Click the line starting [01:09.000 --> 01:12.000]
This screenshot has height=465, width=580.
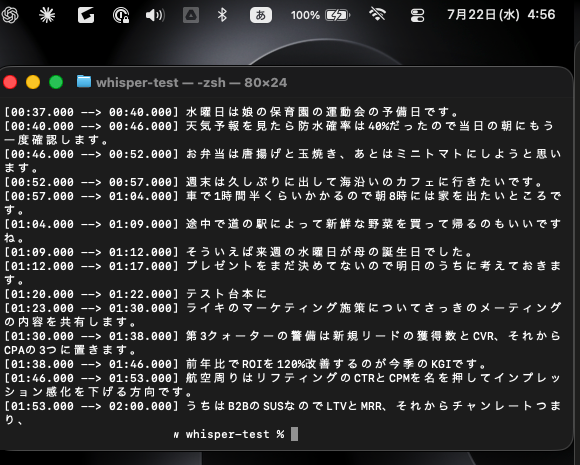tap(239, 252)
